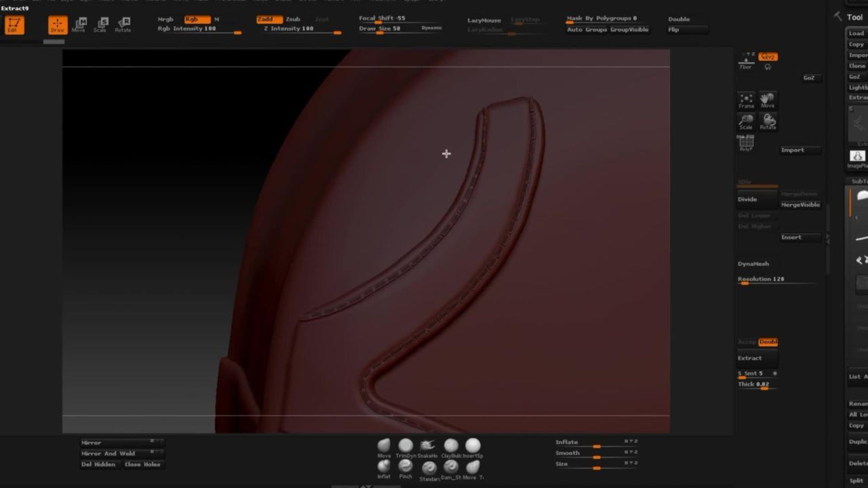Open the Lightbox tools entry
The image size is (868, 488).
coord(858,87)
